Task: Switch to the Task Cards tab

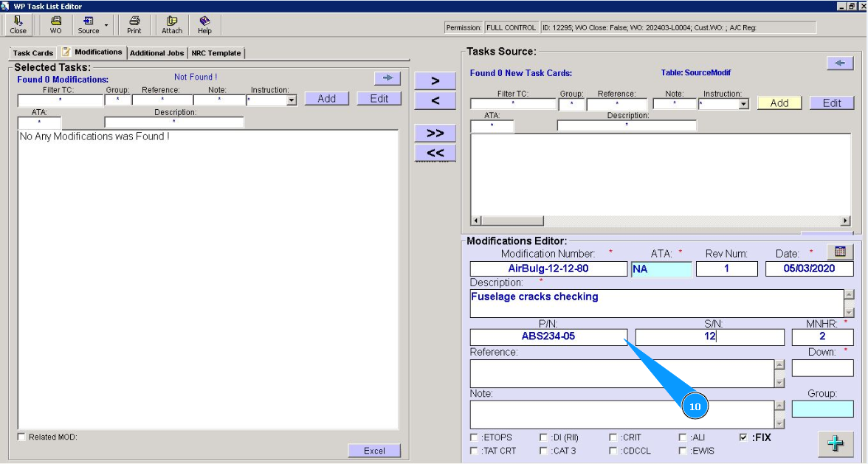Action: [33, 53]
